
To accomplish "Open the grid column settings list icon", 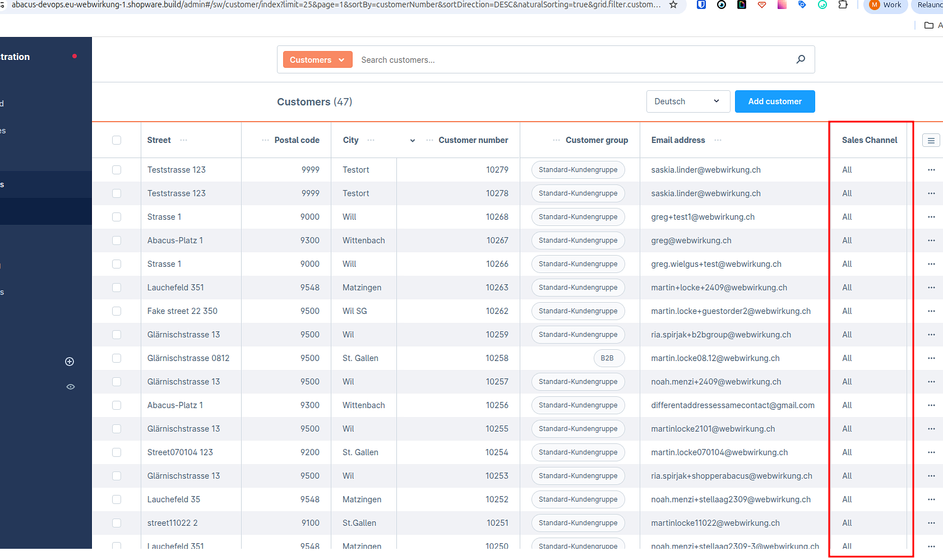I will pos(931,140).
